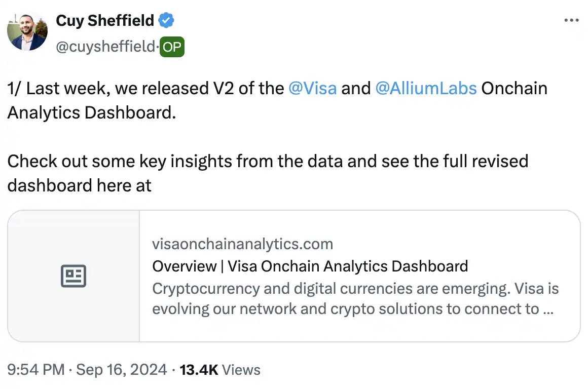Click the card description about cryptocurrency
The width and height of the screenshot is (588, 389).
point(355,299)
